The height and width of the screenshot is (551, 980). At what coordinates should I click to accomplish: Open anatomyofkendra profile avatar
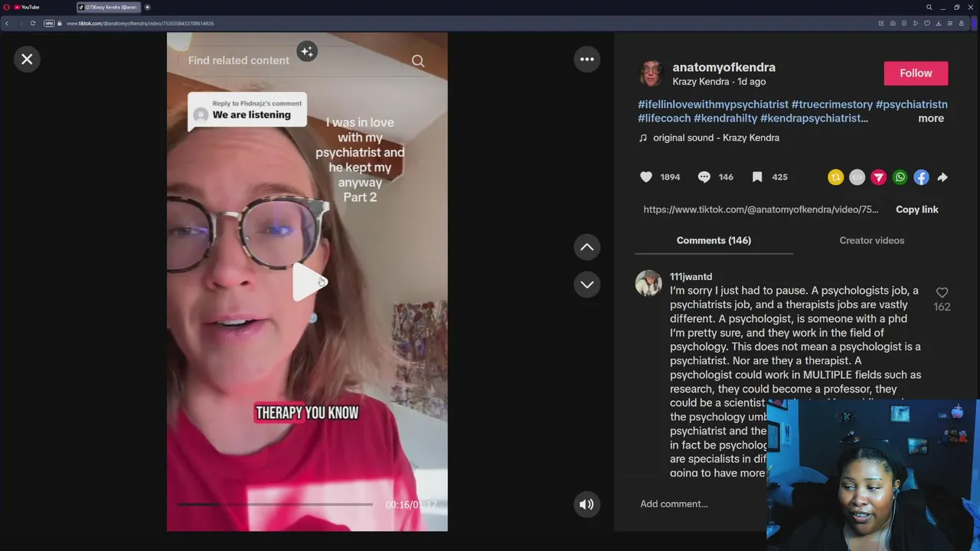[652, 74]
